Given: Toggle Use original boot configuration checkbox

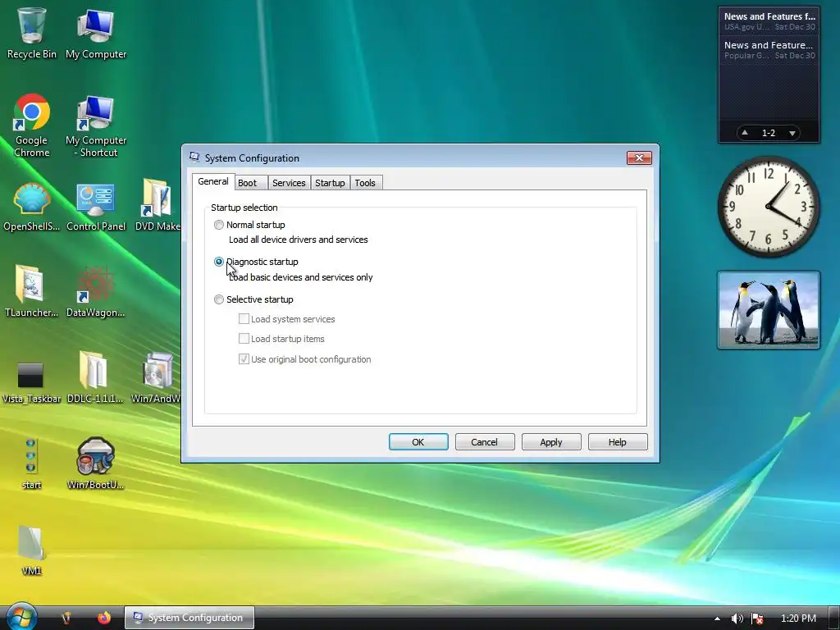Looking at the screenshot, I should 244,359.
